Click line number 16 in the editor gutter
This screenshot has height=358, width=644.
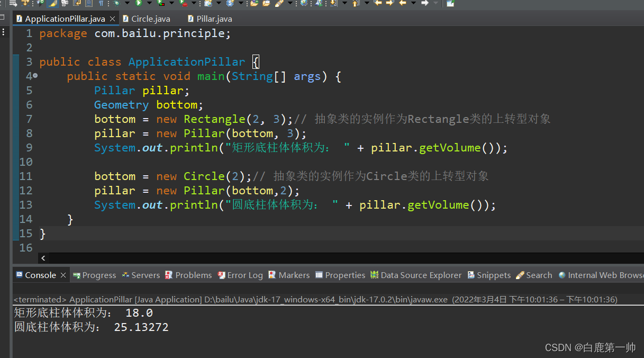pyautogui.click(x=26, y=248)
